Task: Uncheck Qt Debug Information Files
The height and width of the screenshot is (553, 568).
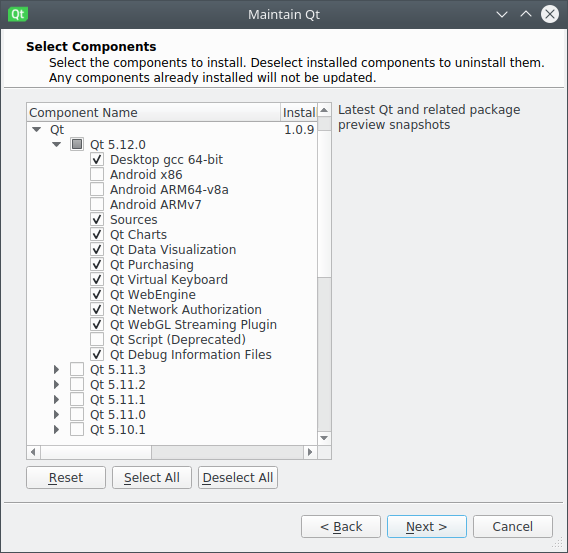Action: click(x=97, y=355)
